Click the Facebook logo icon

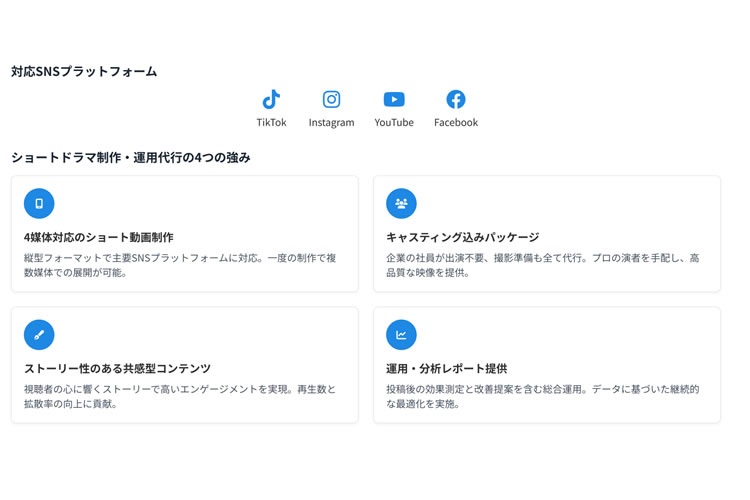pos(455,99)
